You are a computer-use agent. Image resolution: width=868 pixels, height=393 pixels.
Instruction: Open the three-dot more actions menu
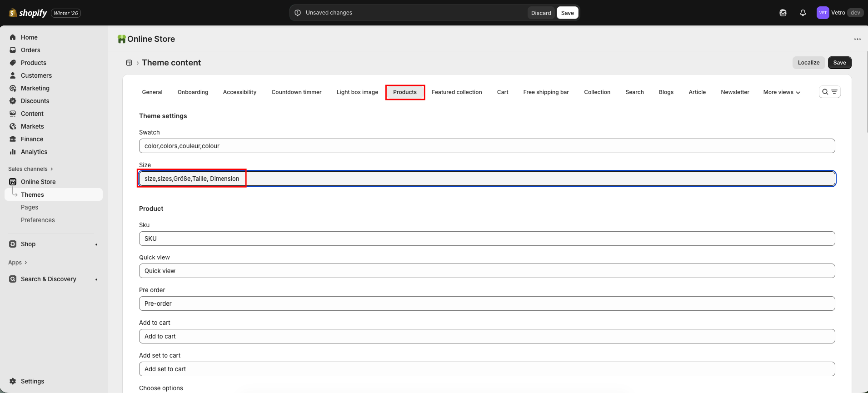(857, 39)
